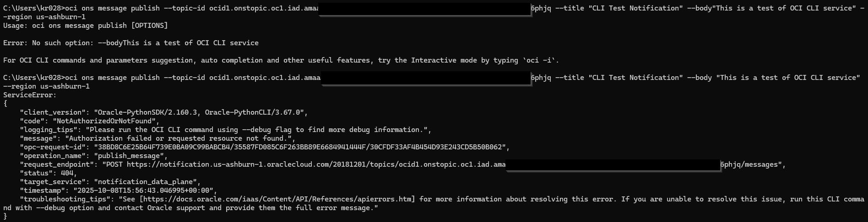This screenshot has height=222, width=868.
Task: Click the redacted black bar in request endpoint
Action: pos(613,164)
